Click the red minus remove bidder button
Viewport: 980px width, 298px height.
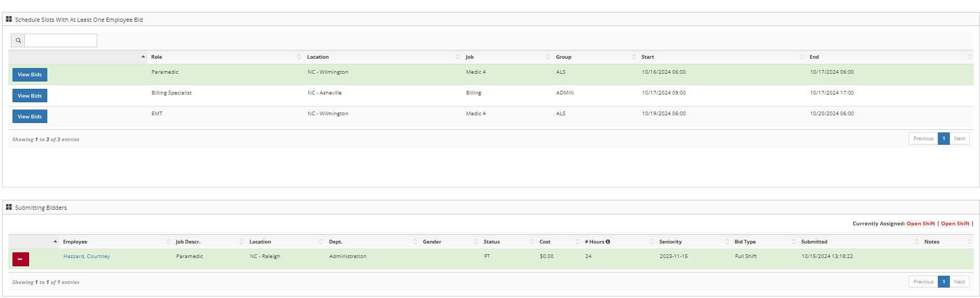(x=20, y=259)
